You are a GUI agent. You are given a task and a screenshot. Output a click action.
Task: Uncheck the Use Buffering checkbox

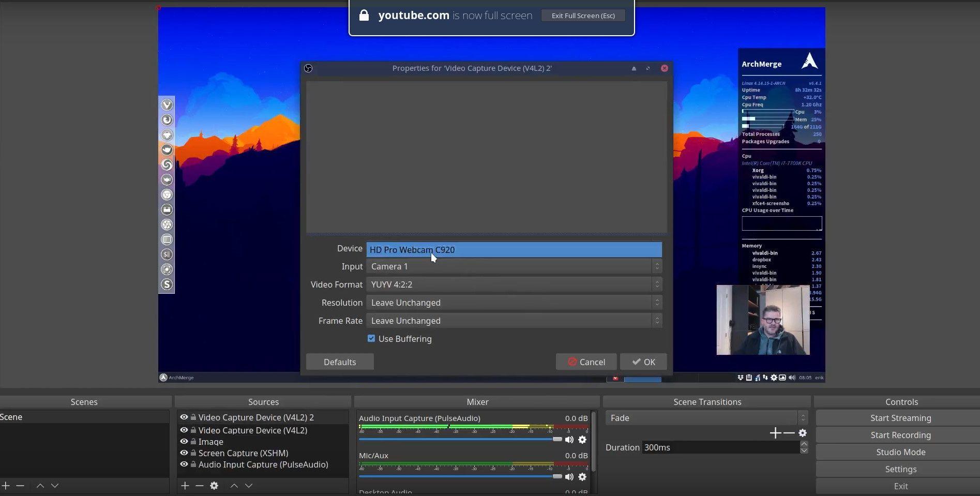pyautogui.click(x=371, y=338)
